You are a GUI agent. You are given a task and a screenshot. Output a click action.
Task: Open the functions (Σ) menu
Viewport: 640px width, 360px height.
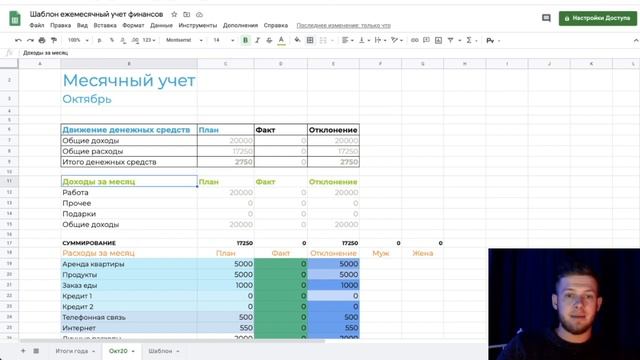point(471,40)
